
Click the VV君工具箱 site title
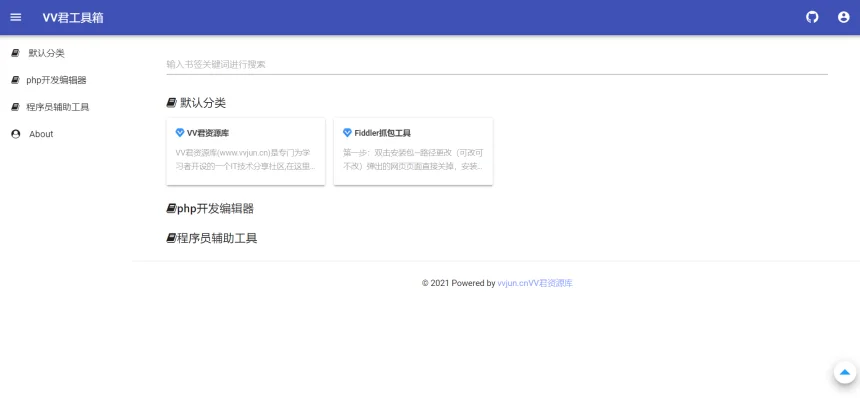click(73, 18)
